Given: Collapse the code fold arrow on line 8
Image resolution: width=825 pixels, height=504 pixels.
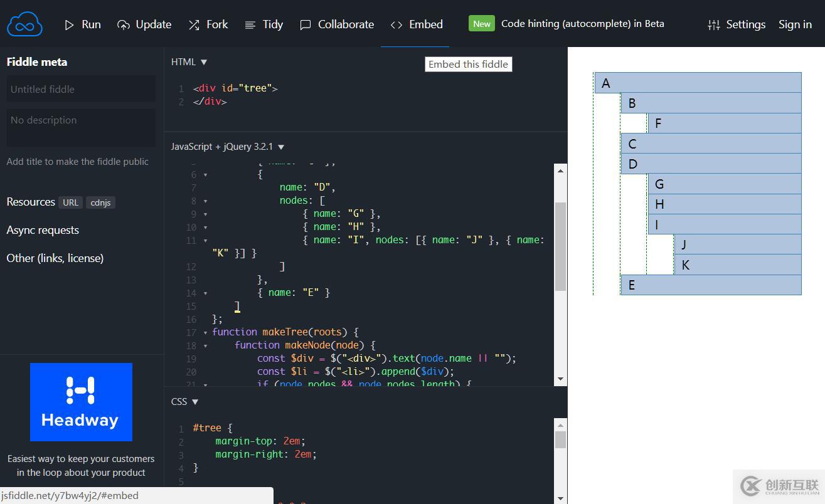Looking at the screenshot, I should click(x=205, y=201).
